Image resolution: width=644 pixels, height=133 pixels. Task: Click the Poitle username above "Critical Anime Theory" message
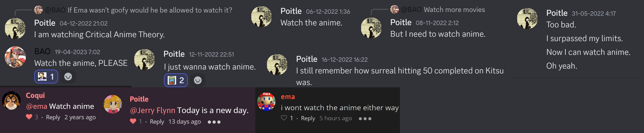[45, 23]
